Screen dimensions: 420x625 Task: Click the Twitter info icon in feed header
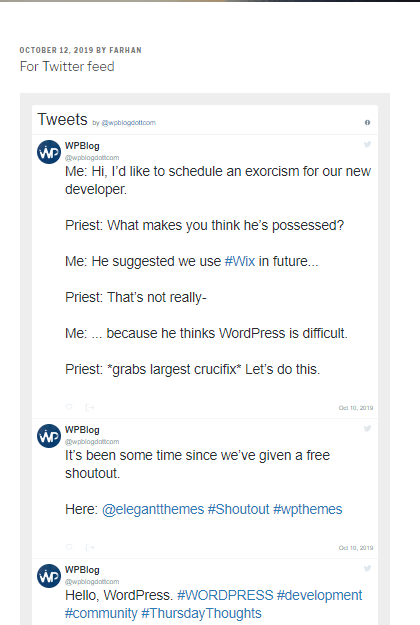coord(367,122)
